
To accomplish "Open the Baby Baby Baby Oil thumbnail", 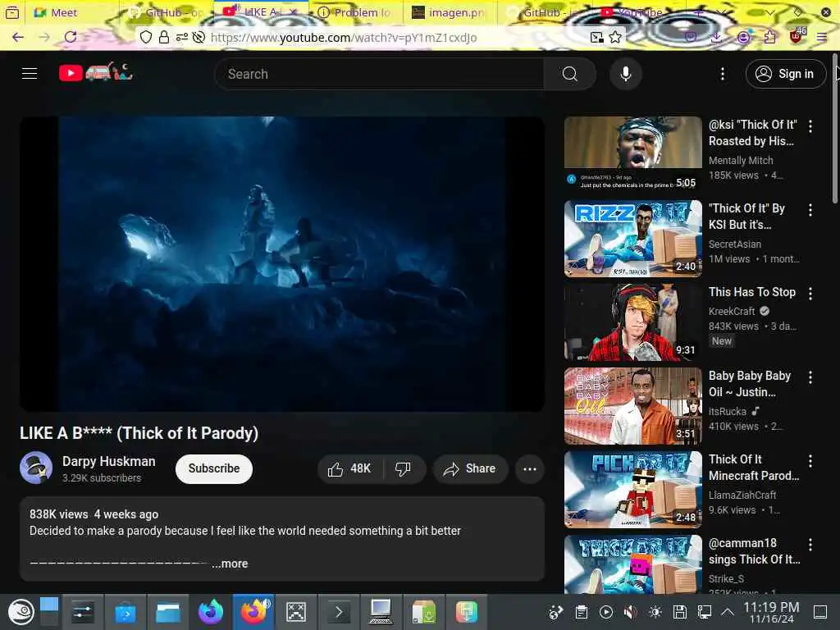I will (632, 406).
